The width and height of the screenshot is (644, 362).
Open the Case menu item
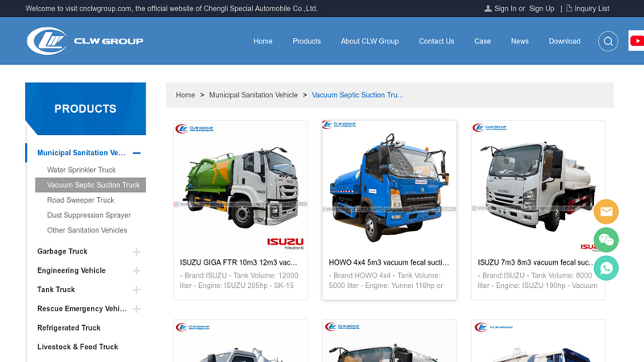482,41
